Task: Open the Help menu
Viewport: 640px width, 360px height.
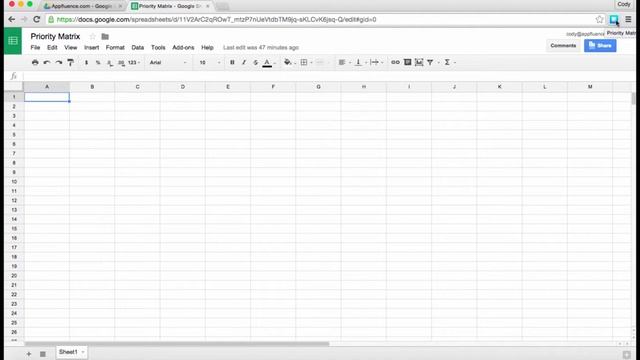Action: [207, 47]
